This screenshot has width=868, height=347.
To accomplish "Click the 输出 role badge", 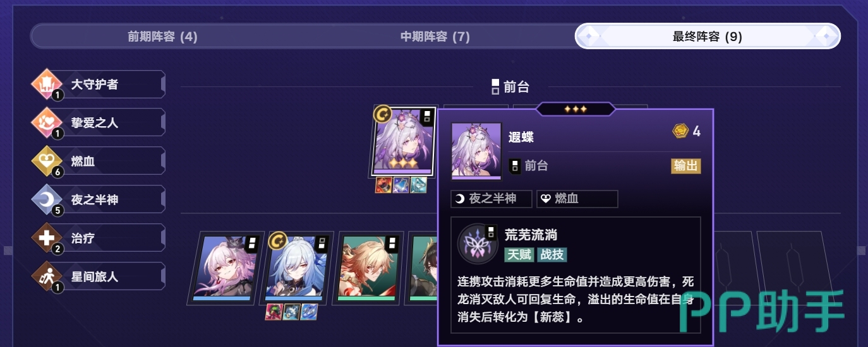I will coord(686,166).
